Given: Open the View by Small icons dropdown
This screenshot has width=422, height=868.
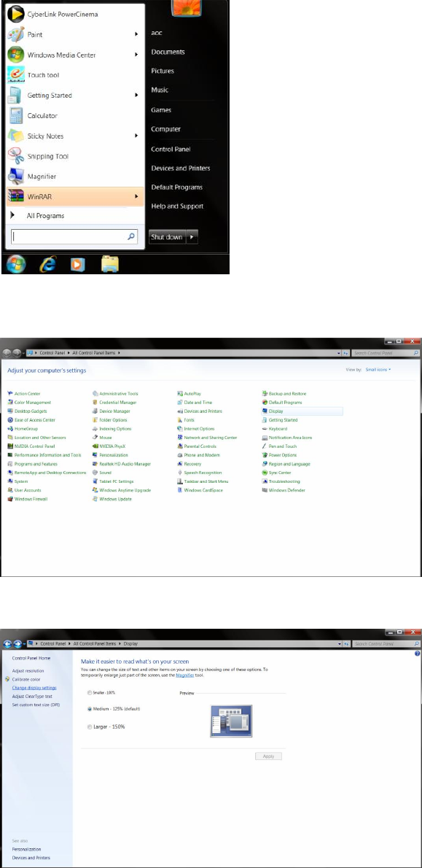Looking at the screenshot, I should pyautogui.click(x=378, y=369).
